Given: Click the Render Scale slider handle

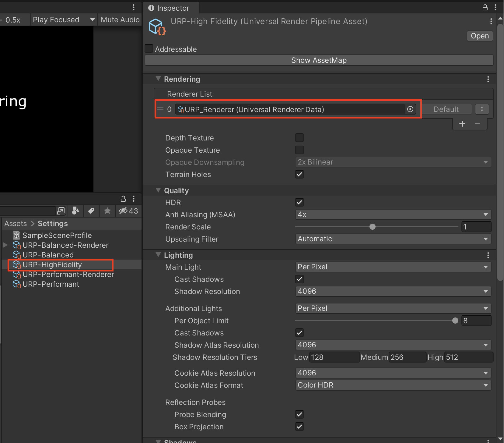Looking at the screenshot, I should (x=373, y=227).
